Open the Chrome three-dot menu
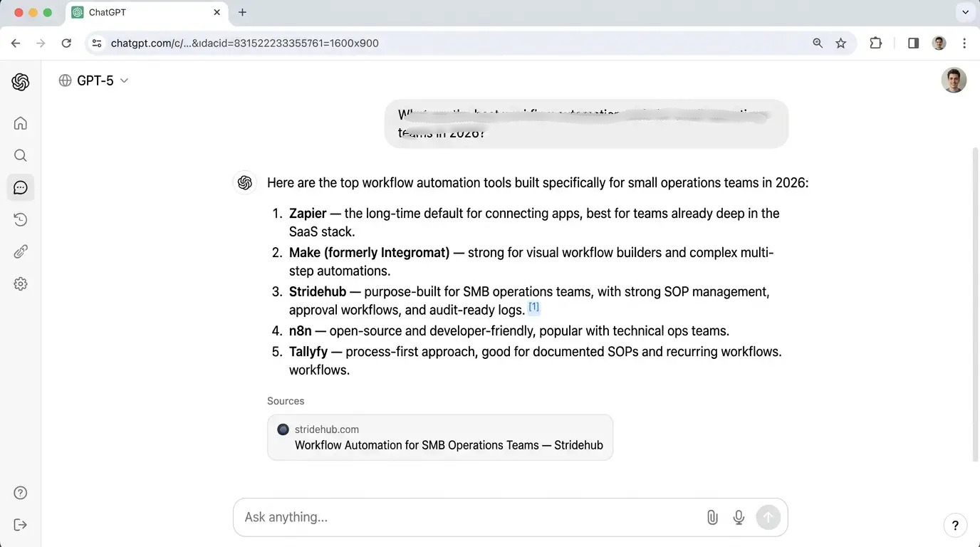The width and height of the screenshot is (980, 547). click(x=964, y=43)
